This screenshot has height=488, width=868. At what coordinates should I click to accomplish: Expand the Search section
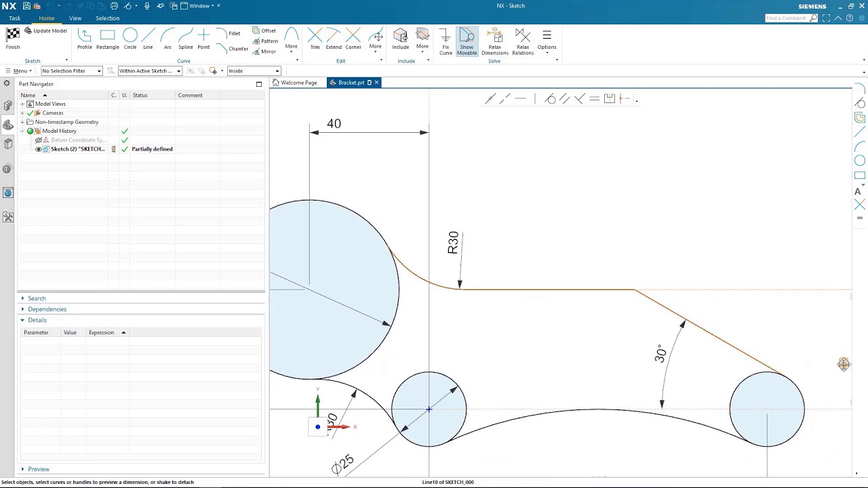(22, 298)
